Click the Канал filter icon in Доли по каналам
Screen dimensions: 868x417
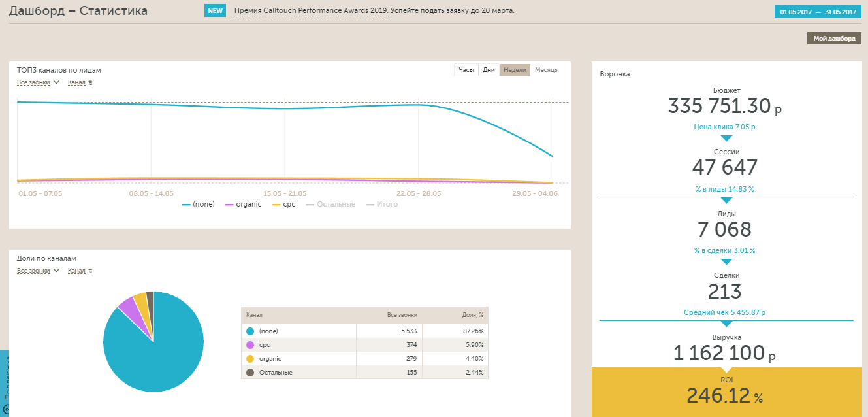(90, 271)
